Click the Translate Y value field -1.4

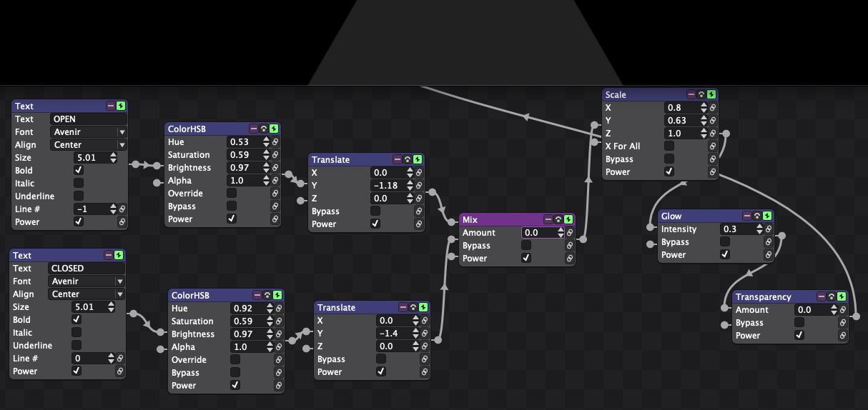[393, 334]
